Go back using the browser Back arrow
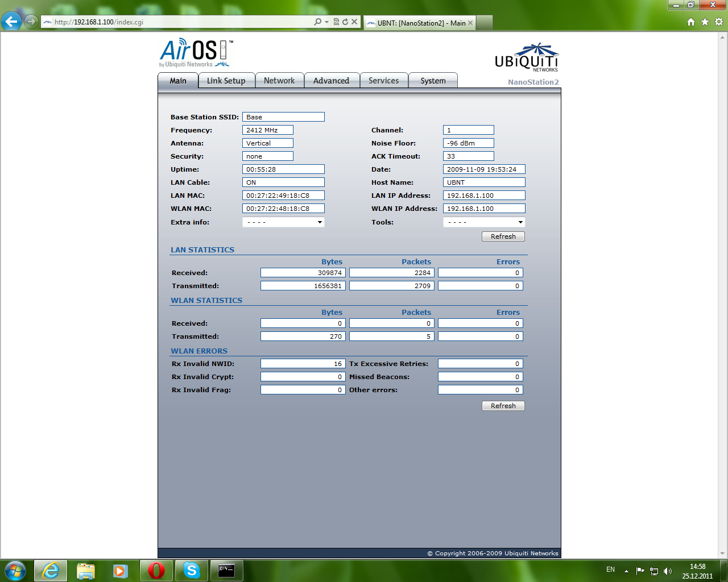 click(x=11, y=22)
